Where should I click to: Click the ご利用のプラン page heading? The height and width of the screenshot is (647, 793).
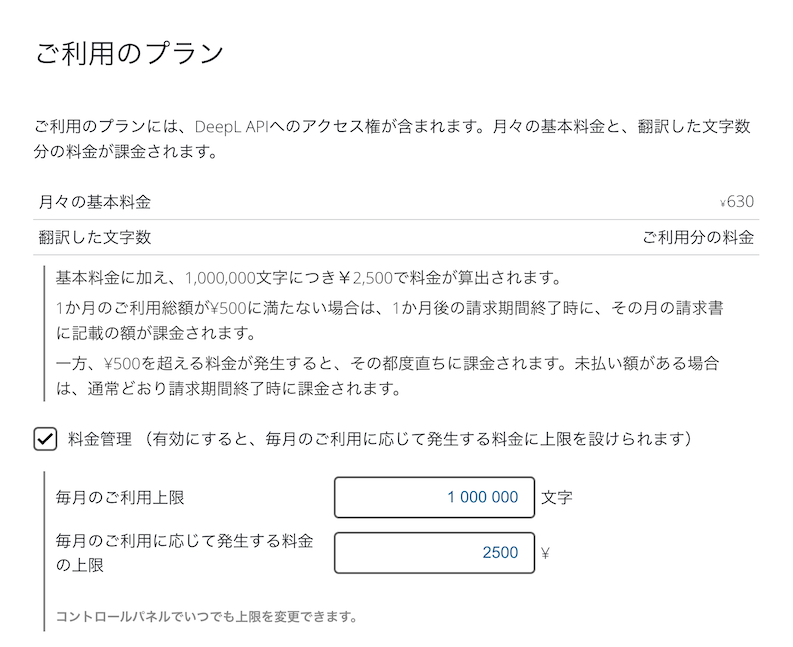(129, 53)
